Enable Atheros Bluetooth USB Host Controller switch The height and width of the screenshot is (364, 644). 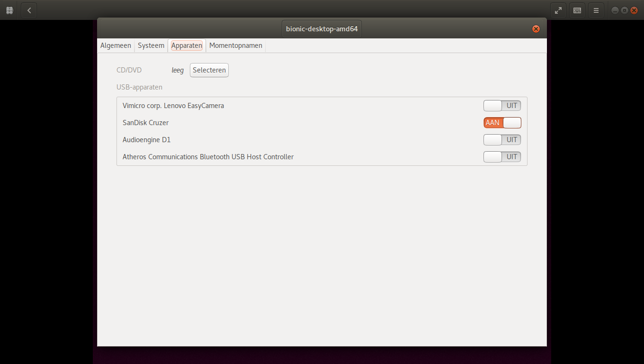pos(502,157)
